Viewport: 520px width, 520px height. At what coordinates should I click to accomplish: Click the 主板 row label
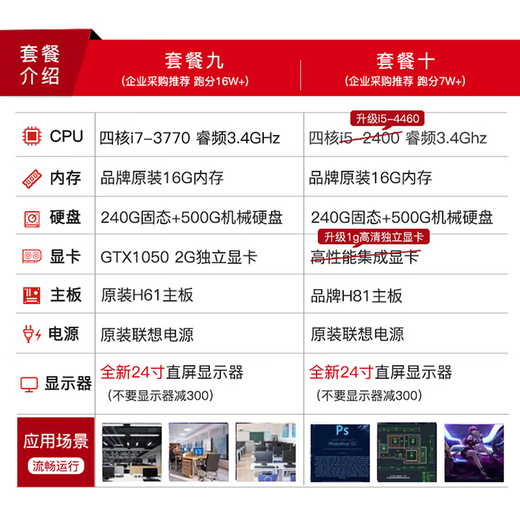point(66,295)
